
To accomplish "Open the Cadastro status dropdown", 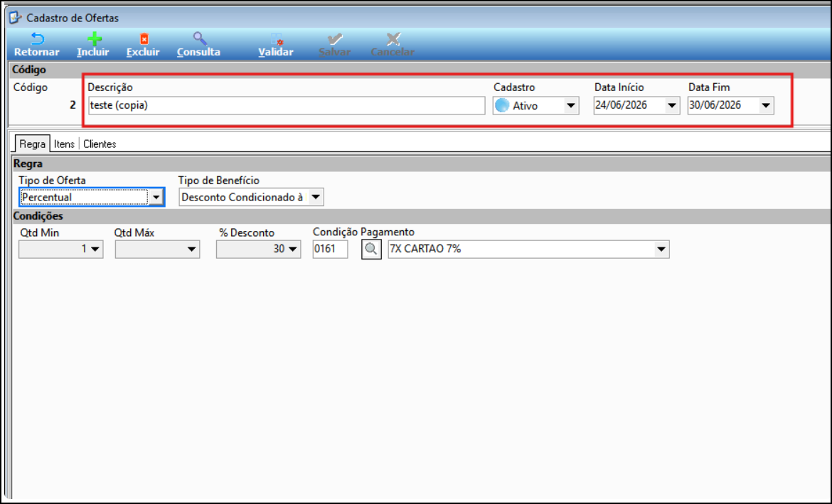I will point(570,106).
